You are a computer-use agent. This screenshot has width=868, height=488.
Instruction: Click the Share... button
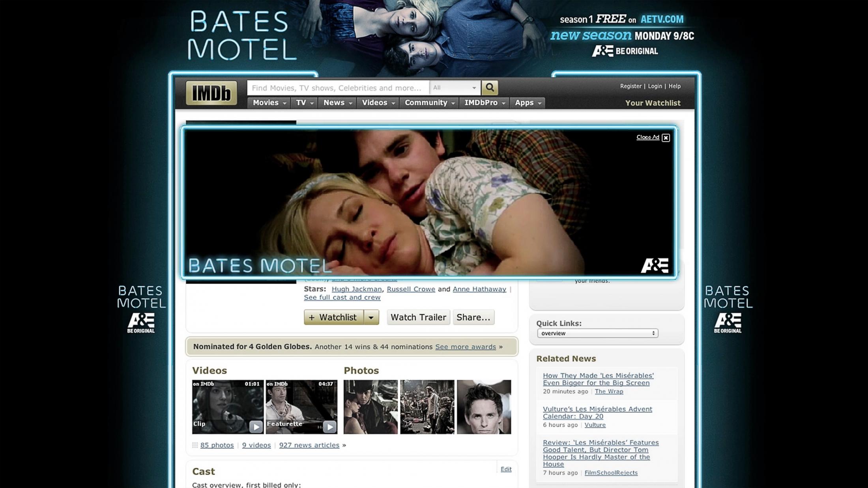tap(473, 317)
